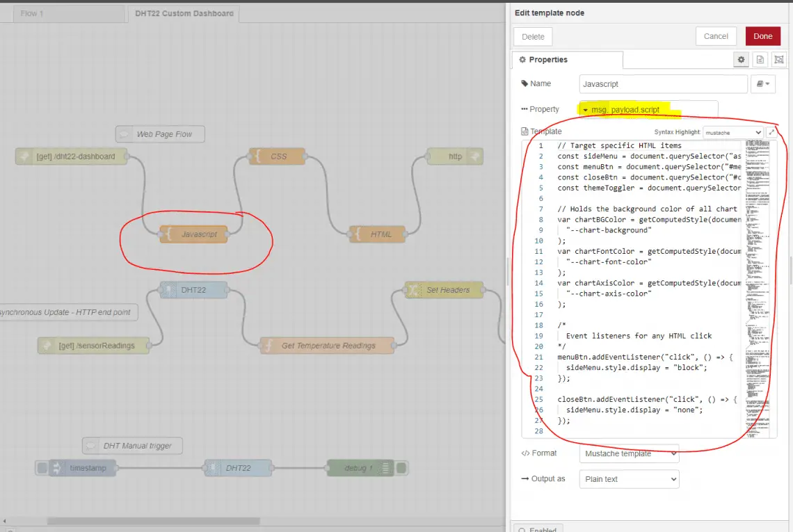This screenshot has width=793, height=532.
Task: Select the Set Headers change node
Action: click(x=447, y=290)
